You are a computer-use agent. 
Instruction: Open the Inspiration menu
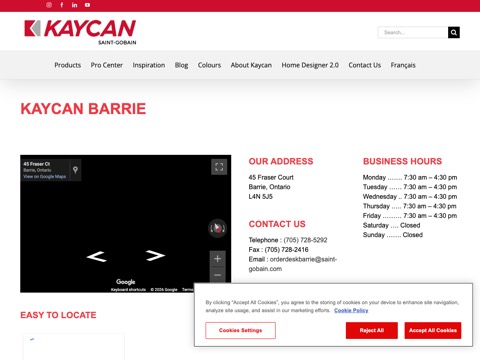tap(149, 65)
